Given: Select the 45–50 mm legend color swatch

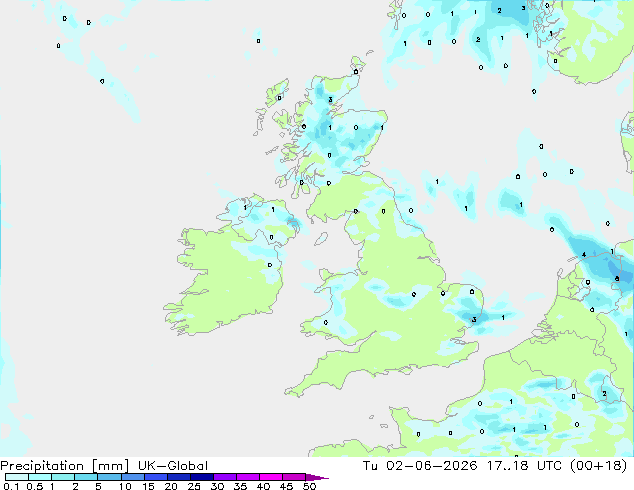Looking at the screenshot, I should [294, 477].
